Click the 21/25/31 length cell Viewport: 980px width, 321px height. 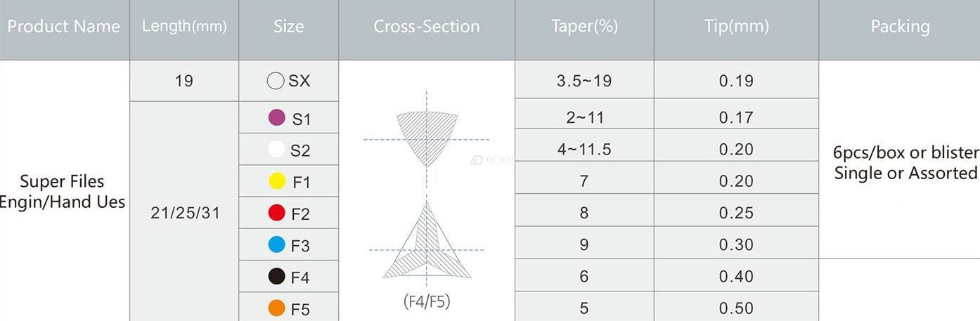184,213
